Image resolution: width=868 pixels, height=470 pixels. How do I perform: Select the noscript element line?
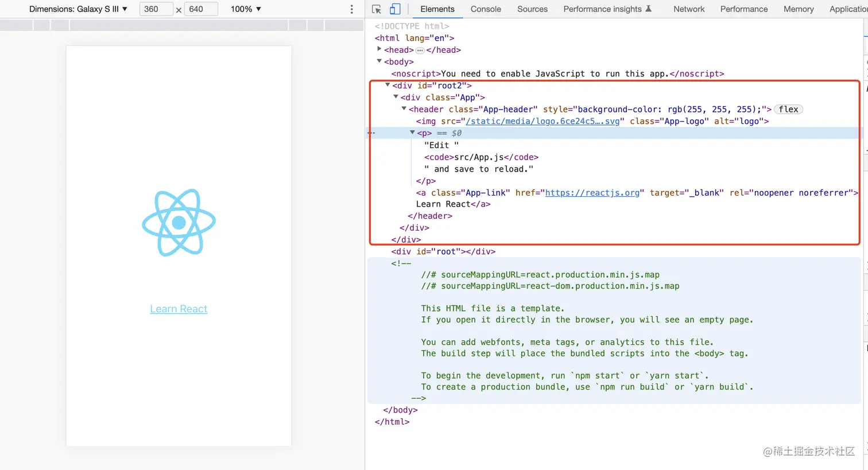pos(557,73)
